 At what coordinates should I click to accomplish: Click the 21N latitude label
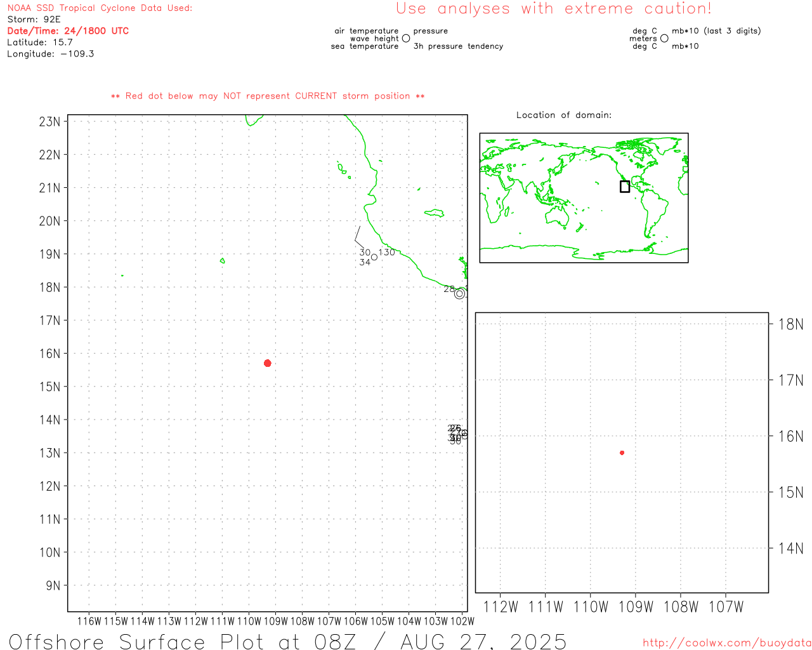[x=50, y=188]
